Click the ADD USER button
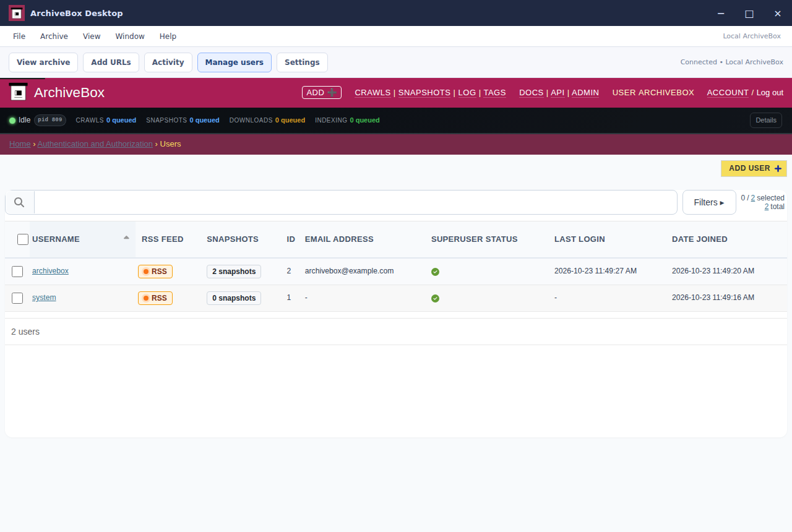Viewport: 792px width, 532px height. point(754,168)
